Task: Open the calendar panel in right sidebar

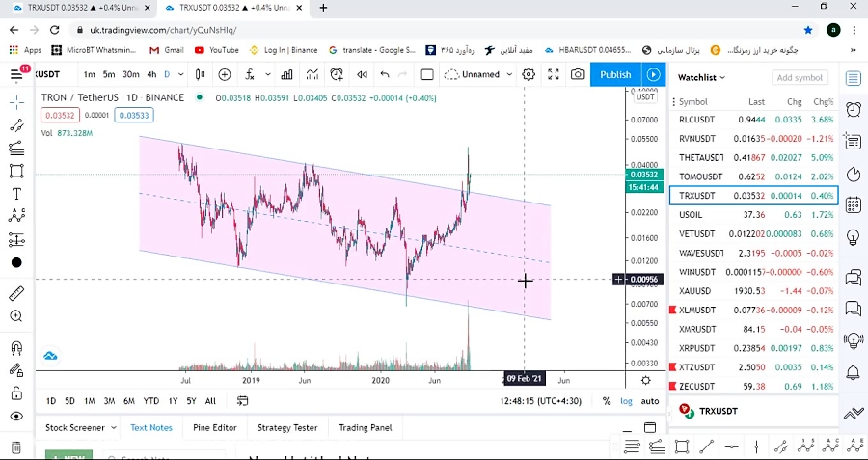Action: tap(854, 204)
